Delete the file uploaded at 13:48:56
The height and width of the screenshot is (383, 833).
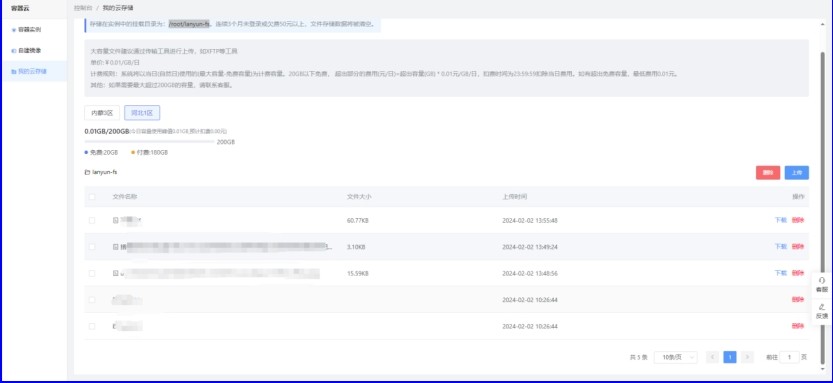[x=797, y=273]
